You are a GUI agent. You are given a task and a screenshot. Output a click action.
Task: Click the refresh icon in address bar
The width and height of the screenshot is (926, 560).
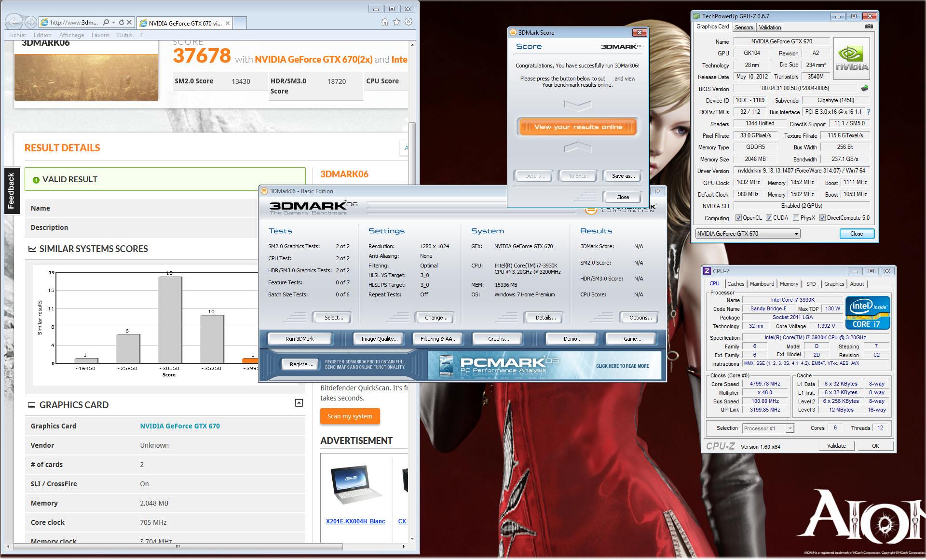tap(121, 22)
